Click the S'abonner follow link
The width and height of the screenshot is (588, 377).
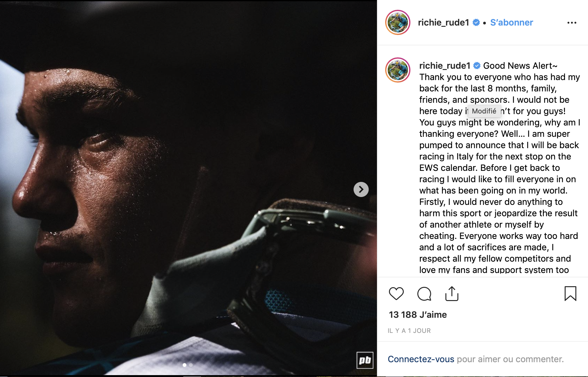[511, 23]
